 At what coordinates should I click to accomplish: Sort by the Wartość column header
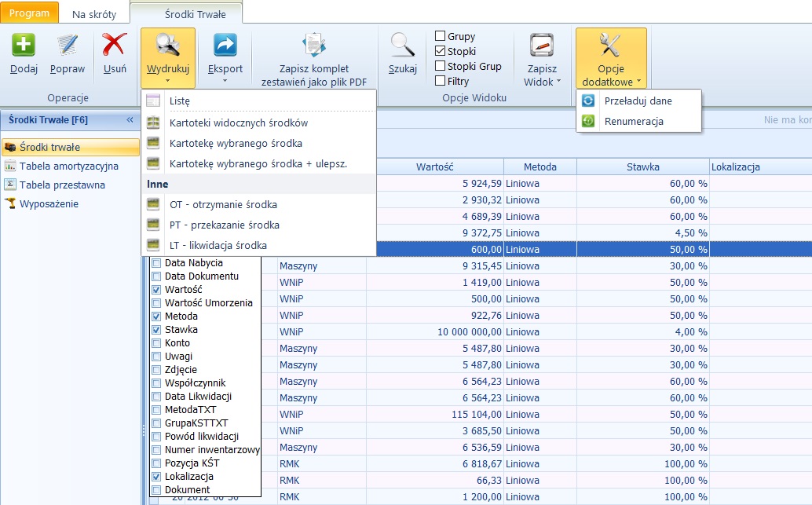[x=434, y=167]
